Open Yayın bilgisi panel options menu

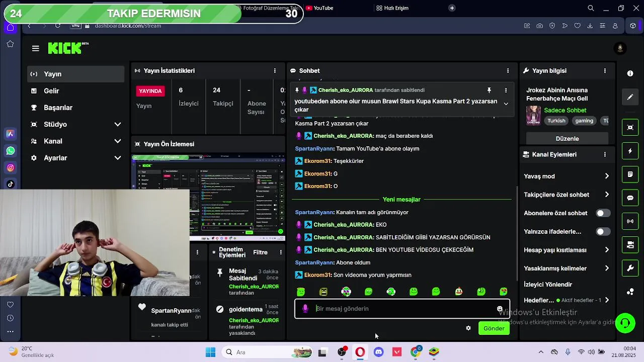(x=605, y=71)
